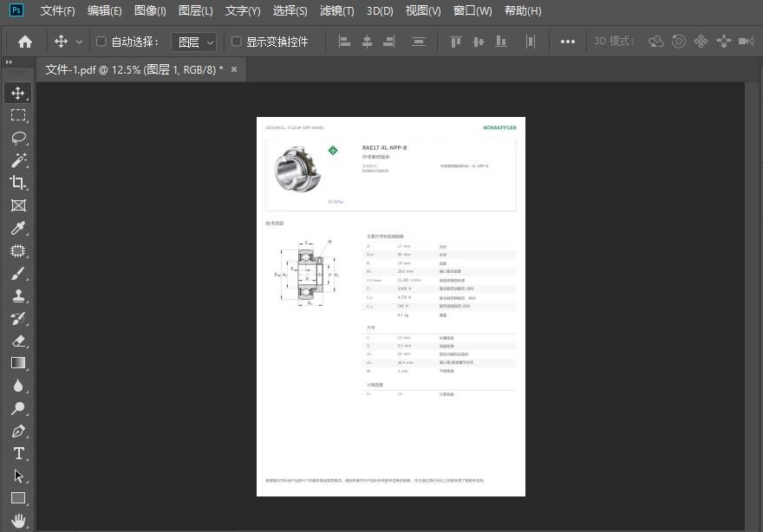Go to the Home screen
Screen dimensions: 763x532
point(25,42)
